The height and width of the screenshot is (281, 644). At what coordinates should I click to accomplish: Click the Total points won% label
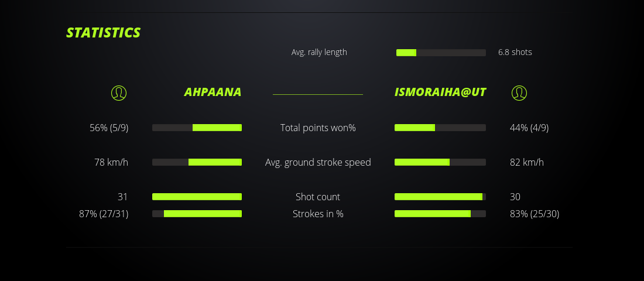[x=318, y=128]
